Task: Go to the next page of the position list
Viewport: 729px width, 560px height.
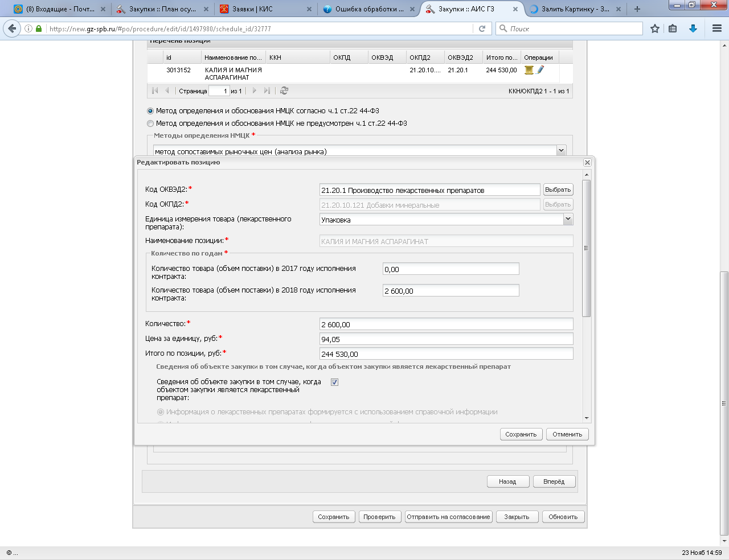Action: pyautogui.click(x=254, y=90)
